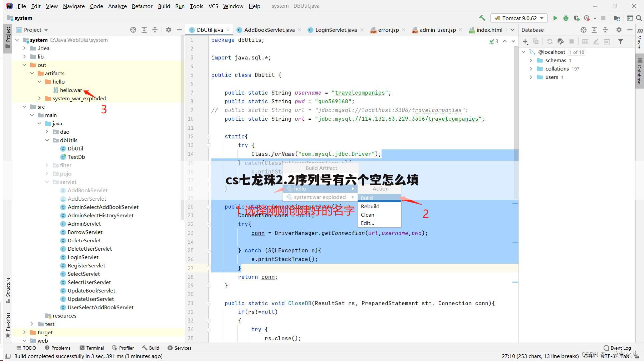
Task: Click the Search Everywhere magnifier icon
Action: (x=639, y=18)
